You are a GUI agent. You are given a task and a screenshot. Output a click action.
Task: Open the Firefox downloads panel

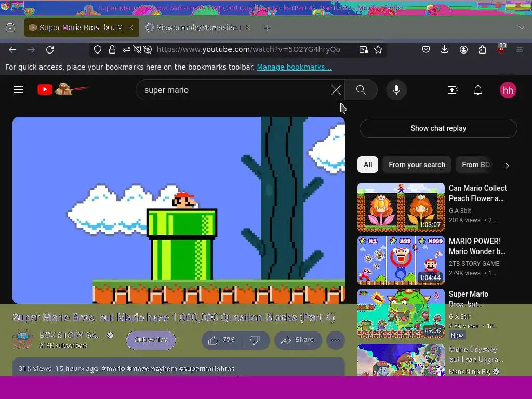pos(445,49)
